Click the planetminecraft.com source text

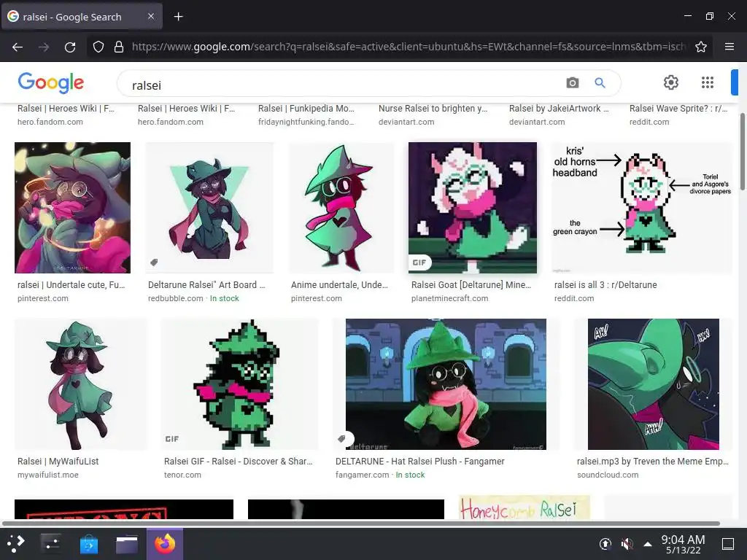(x=449, y=298)
